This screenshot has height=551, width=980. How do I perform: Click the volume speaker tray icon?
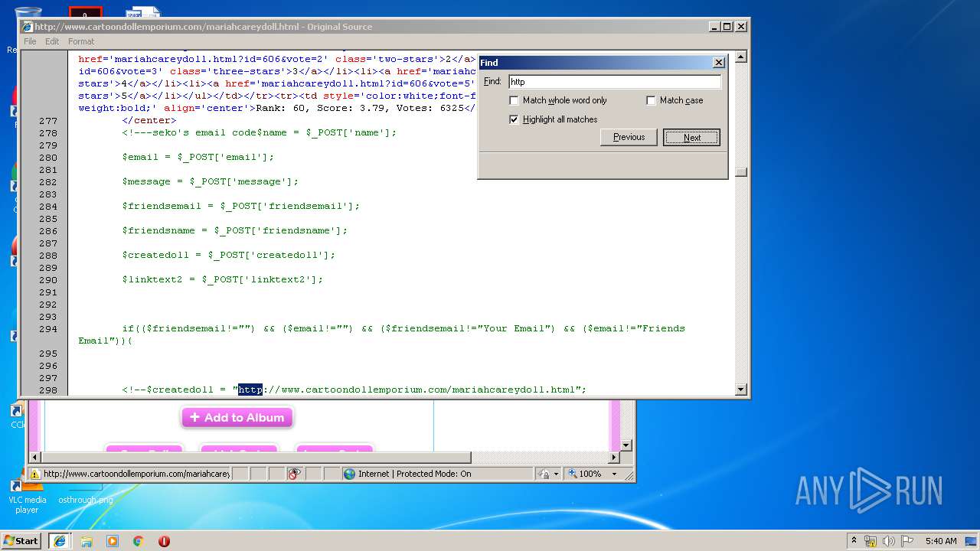(889, 540)
